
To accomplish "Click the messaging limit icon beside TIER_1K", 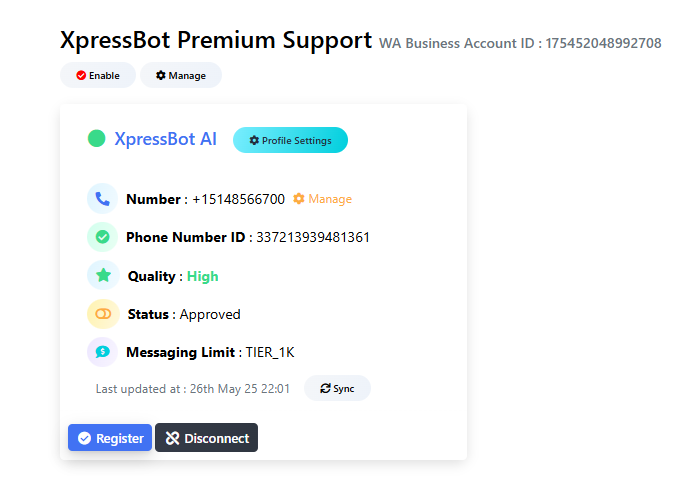I will coord(102,352).
